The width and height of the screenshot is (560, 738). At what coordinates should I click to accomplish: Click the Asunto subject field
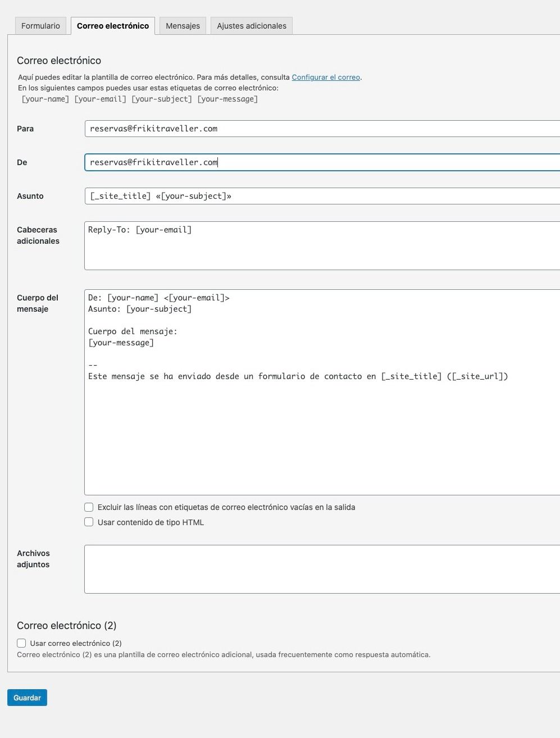322,196
